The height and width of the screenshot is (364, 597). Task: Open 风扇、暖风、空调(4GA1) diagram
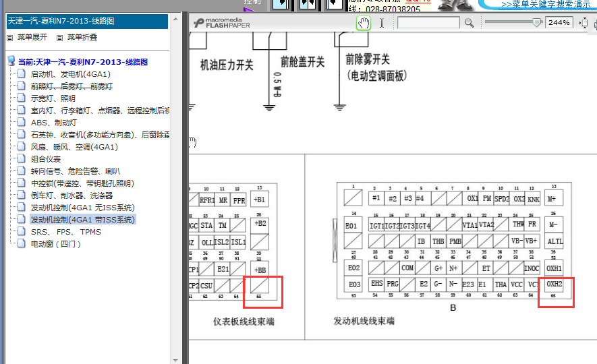point(74,147)
